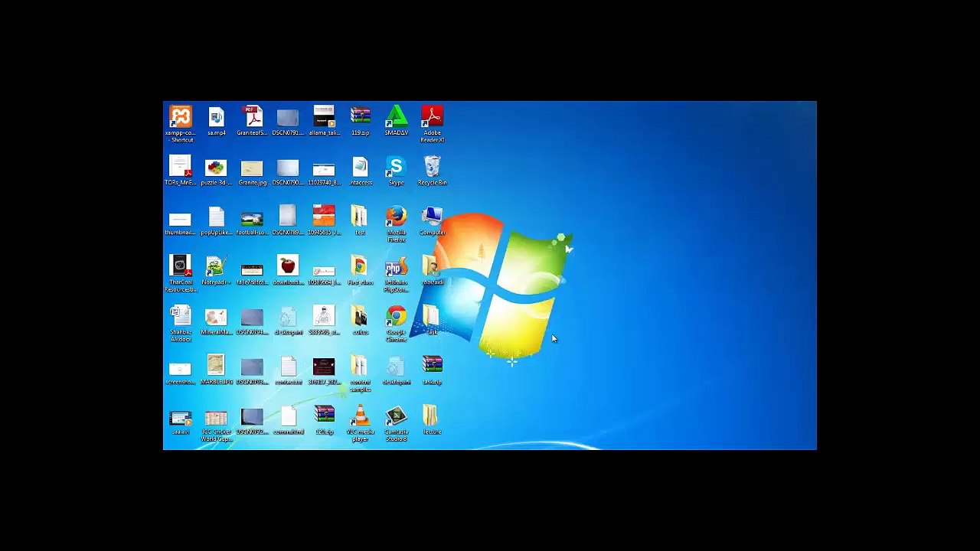Select the Granite.jpg image file
The width and height of the screenshot is (980, 551).
(x=252, y=168)
